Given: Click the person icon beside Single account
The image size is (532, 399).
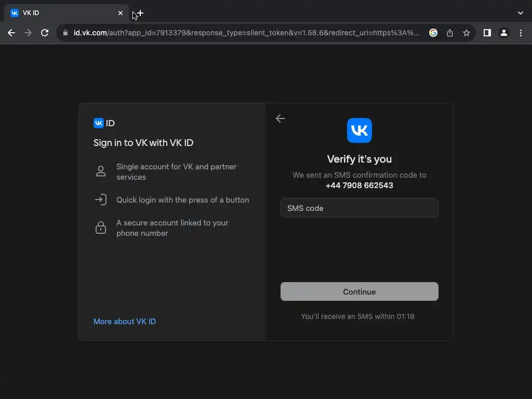Looking at the screenshot, I should [101, 171].
